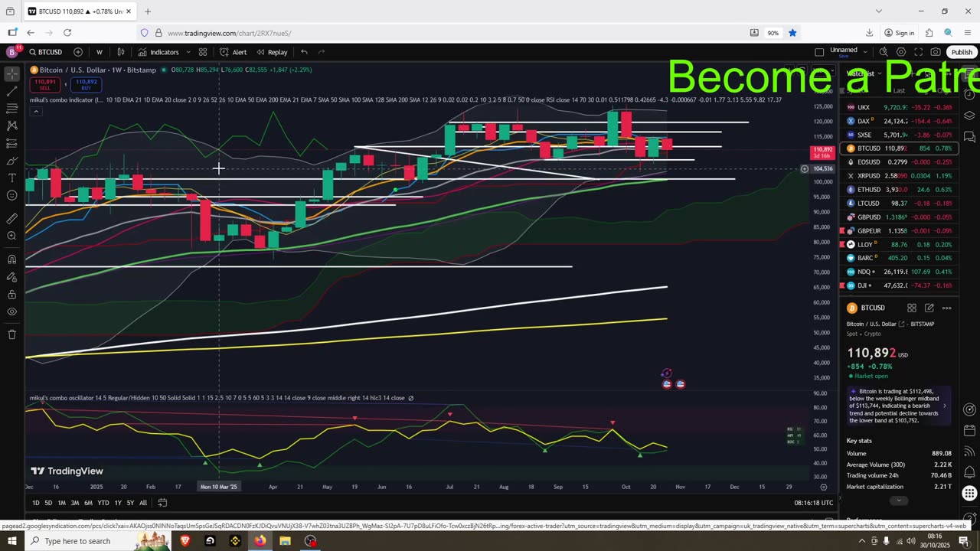
Task: Switch to the 1M date range
Action: 62,503
